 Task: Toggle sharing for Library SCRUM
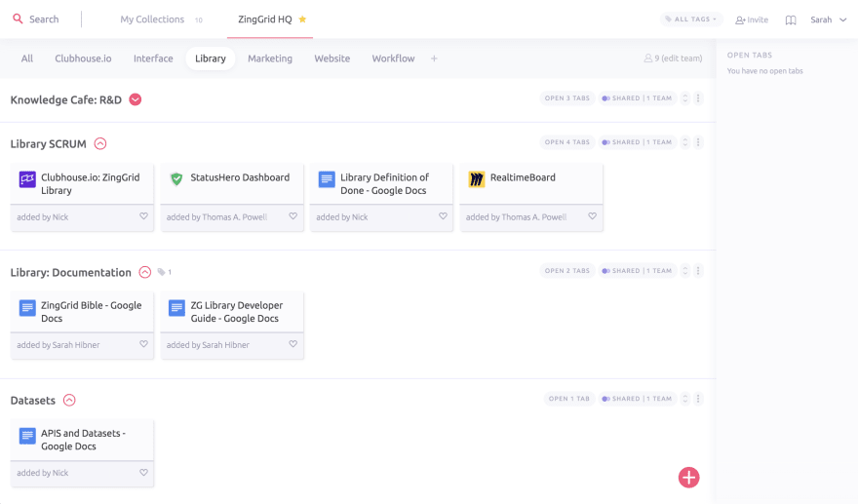[x=637, y=142]
